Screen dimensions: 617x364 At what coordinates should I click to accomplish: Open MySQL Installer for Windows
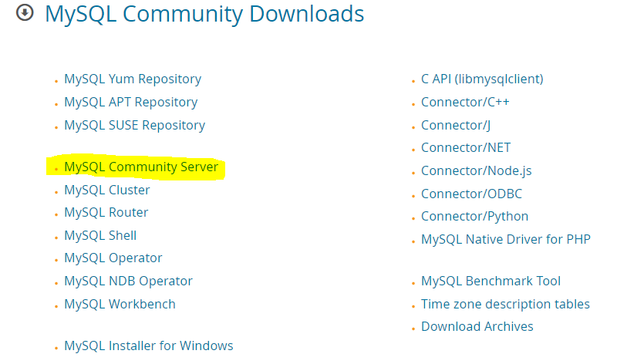[149, 345]
